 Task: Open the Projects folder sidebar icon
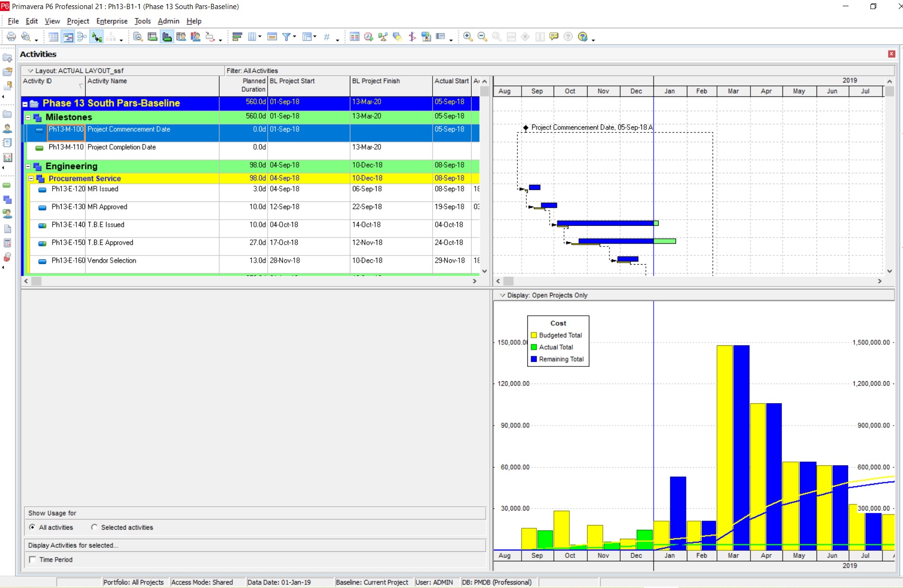tap(8, 114)
